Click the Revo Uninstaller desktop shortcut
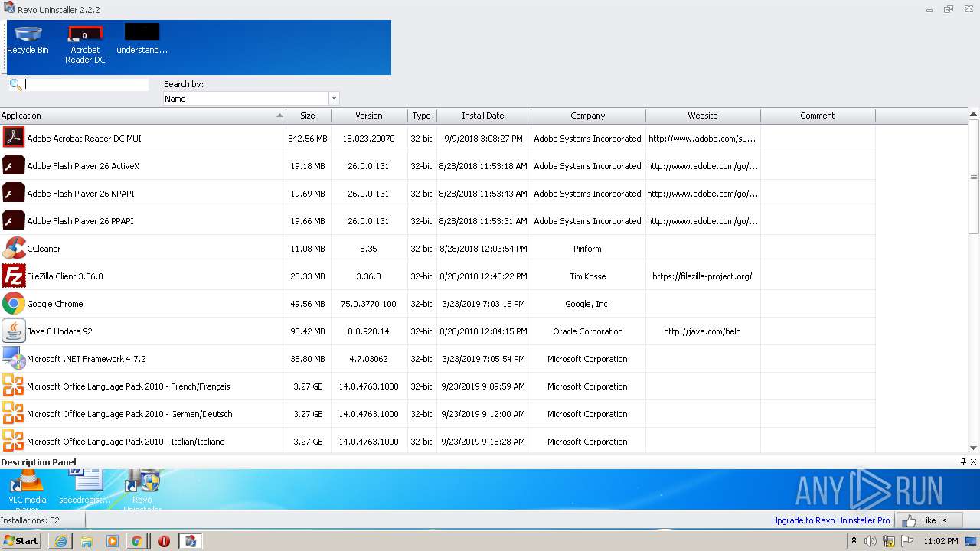Image resolution: width=980 pixels, height=551 pixels. coord(142,490)
